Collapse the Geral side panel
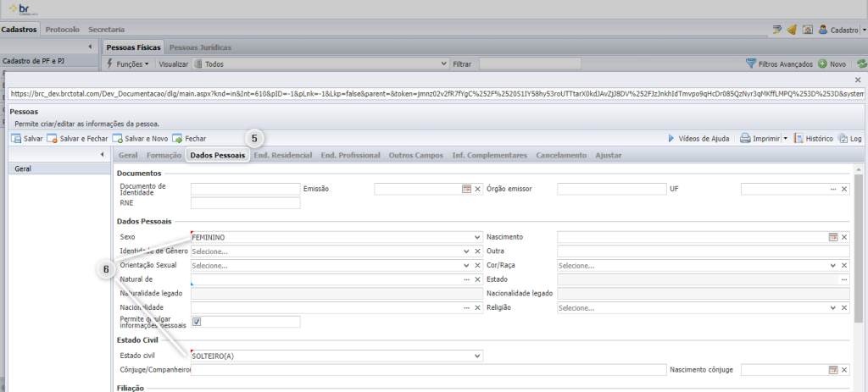Viewport: 868px width, 392px height. (103, 155)
